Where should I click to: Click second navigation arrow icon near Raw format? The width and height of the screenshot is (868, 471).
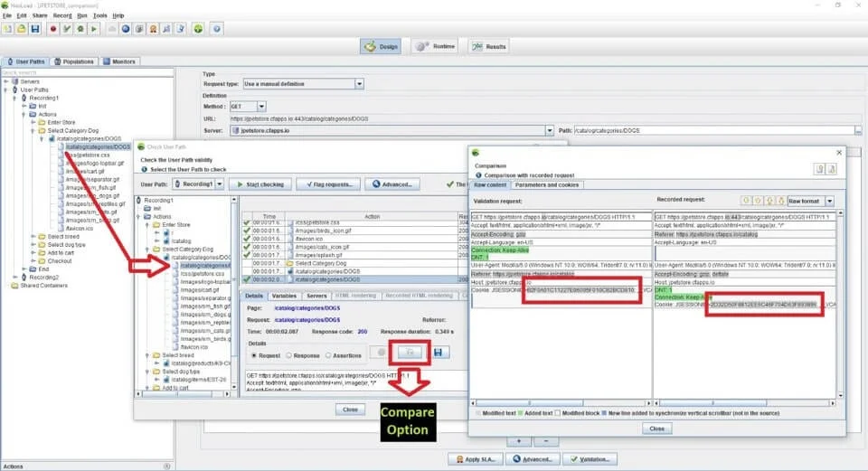[x=758, y=201]
